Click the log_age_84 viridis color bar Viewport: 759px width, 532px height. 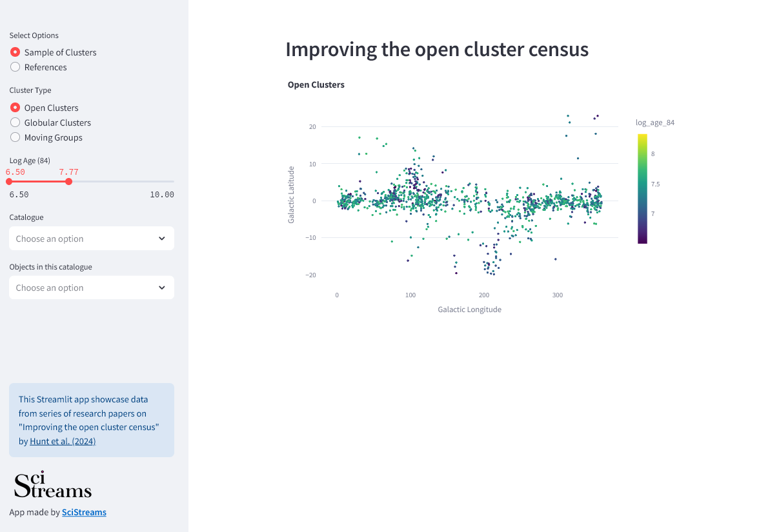(x=642, y=188)
